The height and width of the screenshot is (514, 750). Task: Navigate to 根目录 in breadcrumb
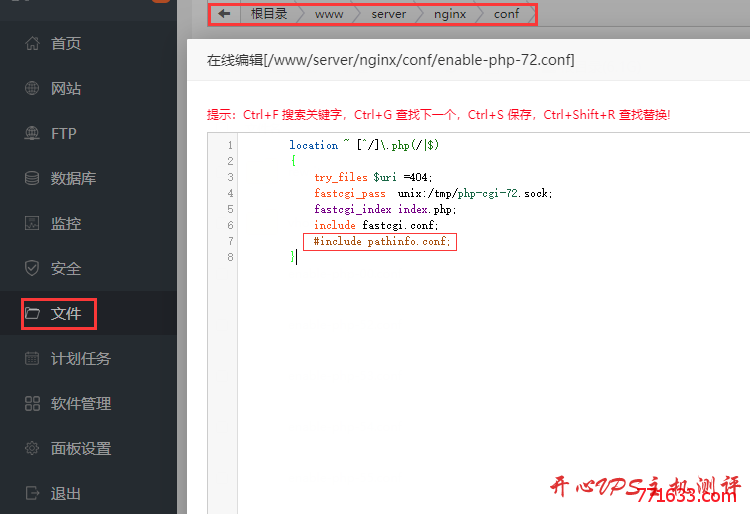[x=269, y=14]
